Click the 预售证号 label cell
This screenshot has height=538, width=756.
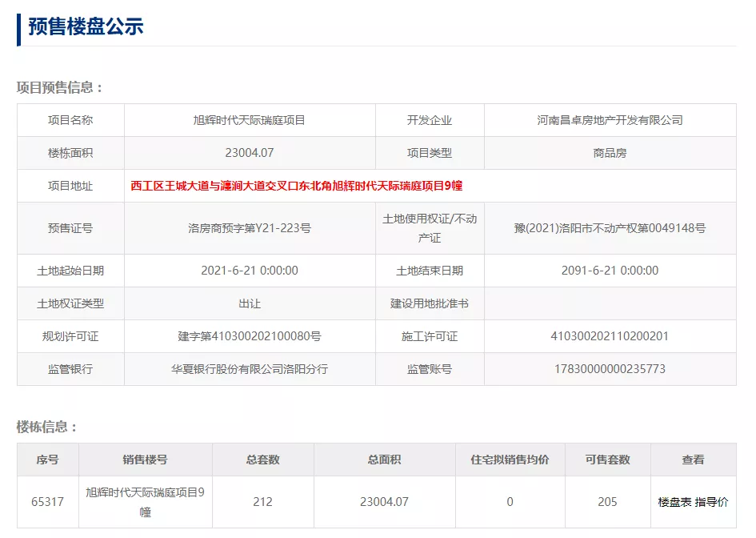[70, 228]
